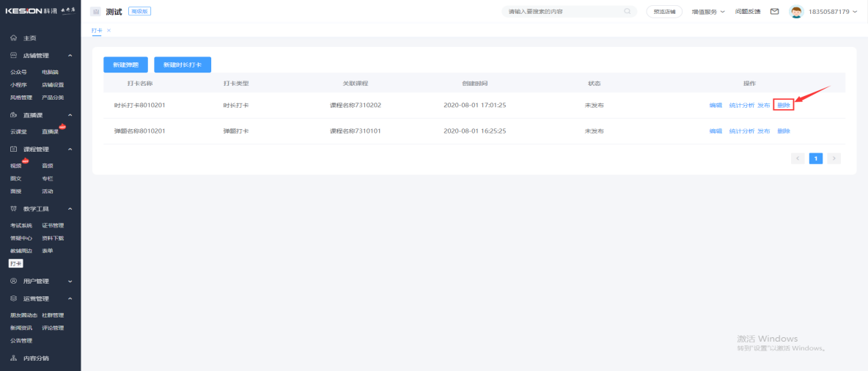Collapse the 店铺管理 sidebar section
This screenshot has width=868, height=371.
[70, 56]
